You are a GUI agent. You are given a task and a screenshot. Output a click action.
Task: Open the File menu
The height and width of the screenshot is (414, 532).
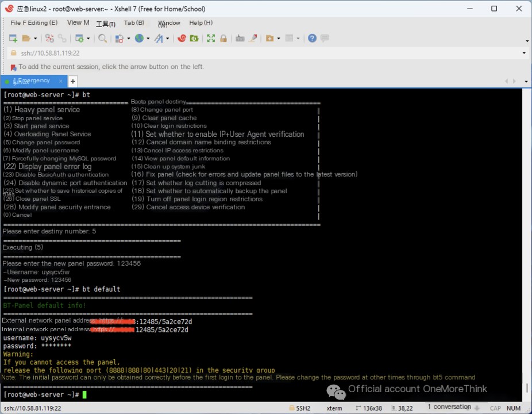(x=18, y=23)
